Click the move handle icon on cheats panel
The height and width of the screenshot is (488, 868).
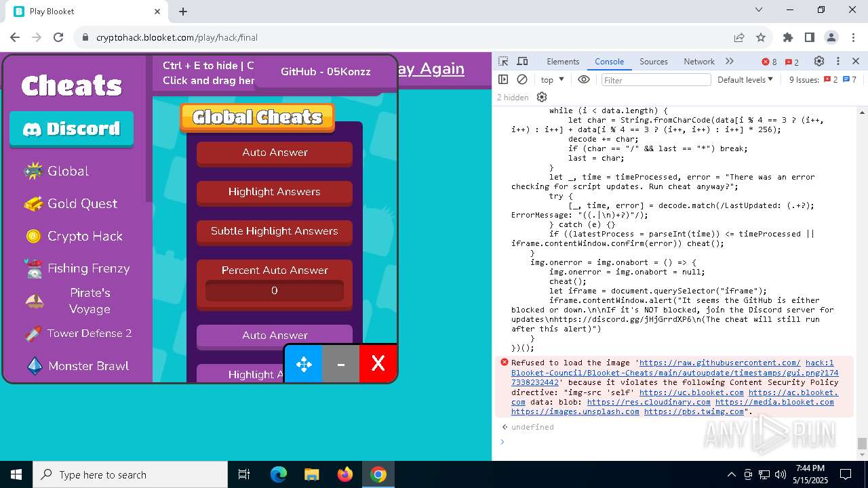pos(303,364)
